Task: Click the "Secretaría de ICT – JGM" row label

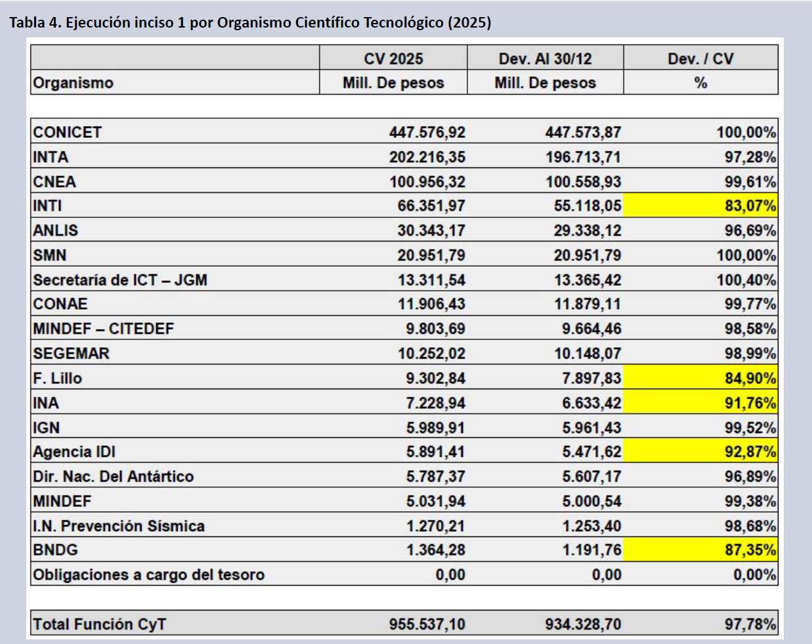Action: coord(120,280)
